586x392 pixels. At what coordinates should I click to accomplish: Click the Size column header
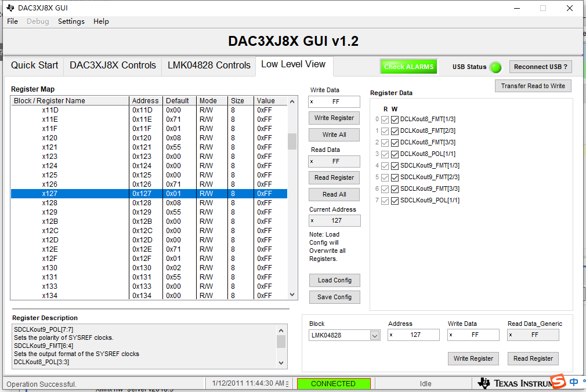(x=241, y=101)
